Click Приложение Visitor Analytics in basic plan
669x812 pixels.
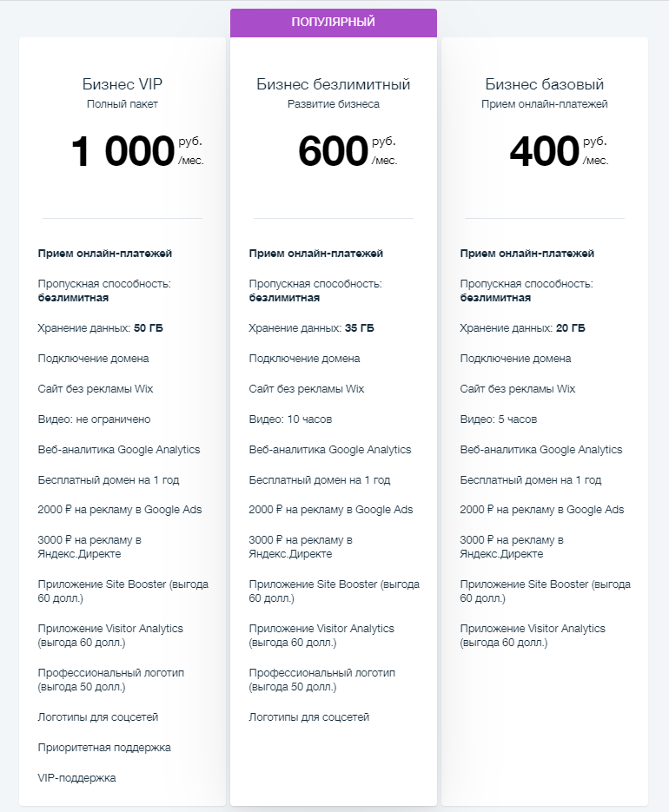(x=533, y=636)
